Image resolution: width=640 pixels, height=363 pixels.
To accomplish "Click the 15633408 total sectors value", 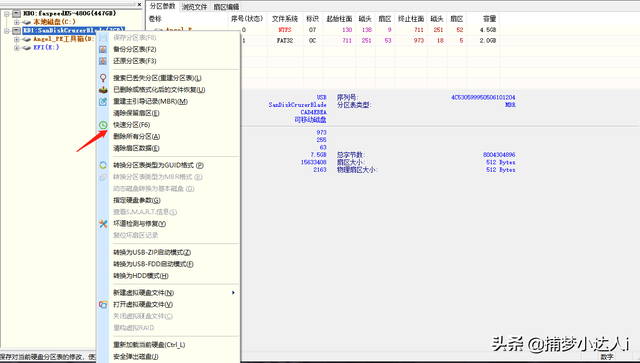I will (x=313, y=162).
